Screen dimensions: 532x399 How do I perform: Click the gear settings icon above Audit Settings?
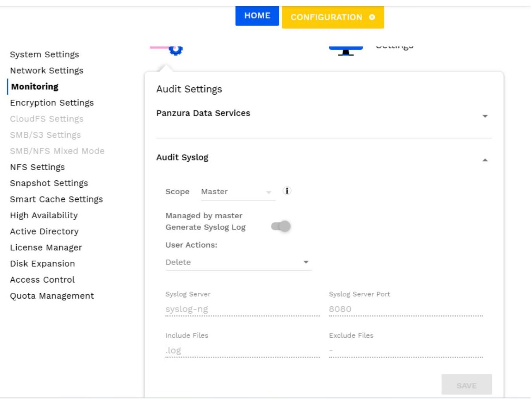point(176,50)
